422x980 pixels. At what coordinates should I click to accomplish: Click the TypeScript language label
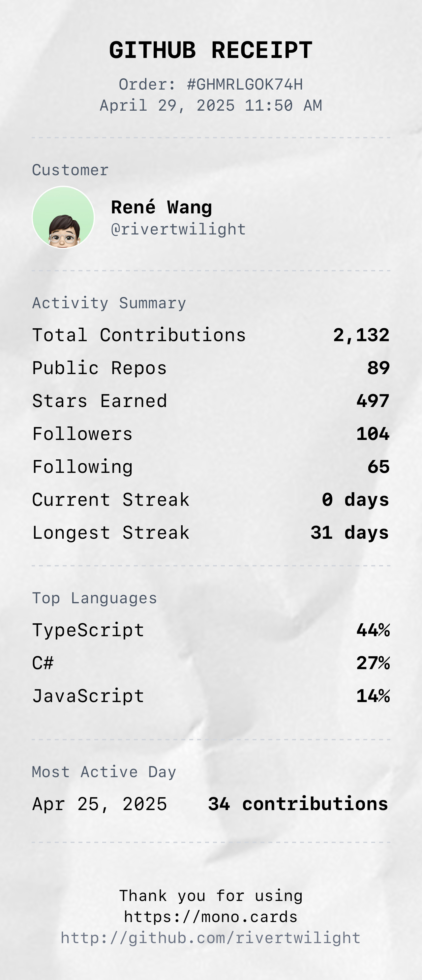point(88,630)
